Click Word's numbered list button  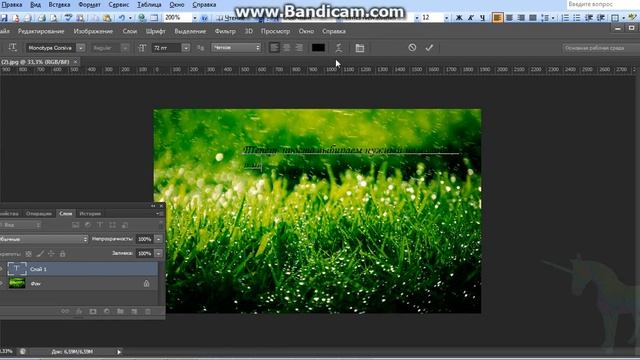[x=565, y=18]
